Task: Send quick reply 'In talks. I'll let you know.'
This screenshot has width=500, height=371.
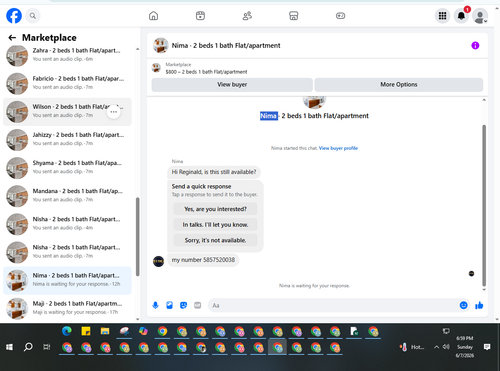Action: pyautogui.click(x=215, y=225)
